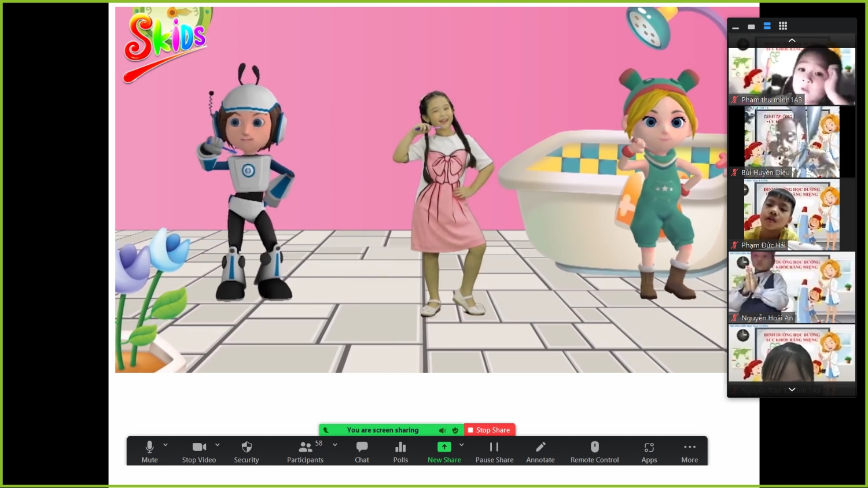Start a New Share

pyautogui.click(x=444, y=452)
